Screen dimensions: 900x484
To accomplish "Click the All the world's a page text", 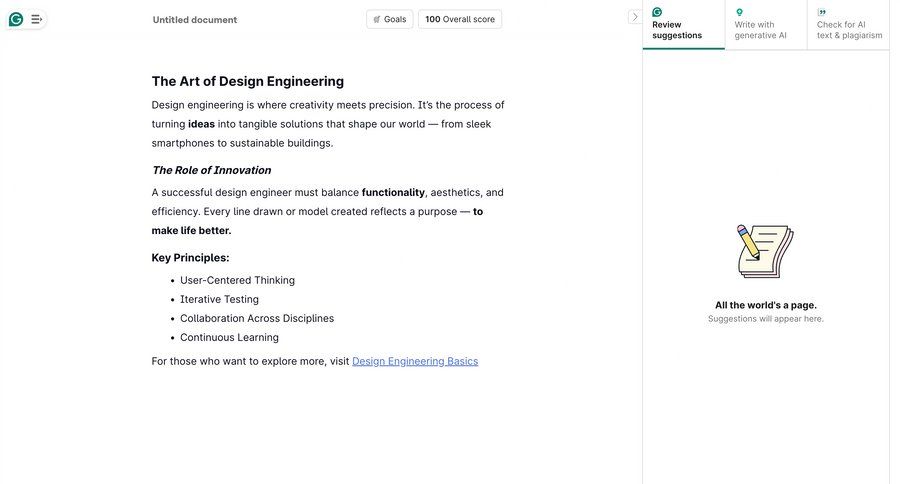I will (x=766, y=305).
